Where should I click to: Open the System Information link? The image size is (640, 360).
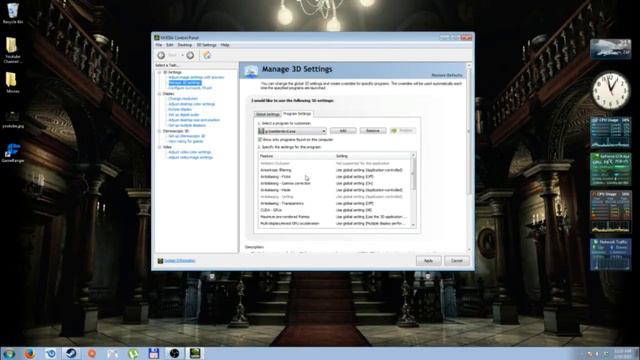point(180,261)
